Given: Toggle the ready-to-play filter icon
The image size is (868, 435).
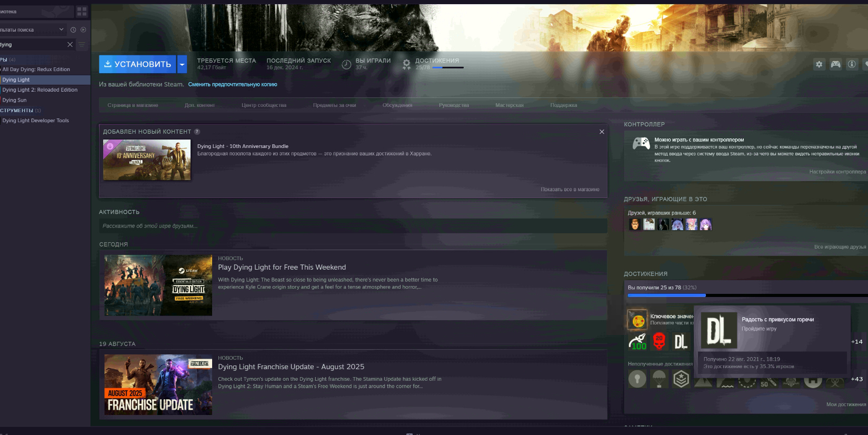Looking at the screenshot, I should 83,30.
